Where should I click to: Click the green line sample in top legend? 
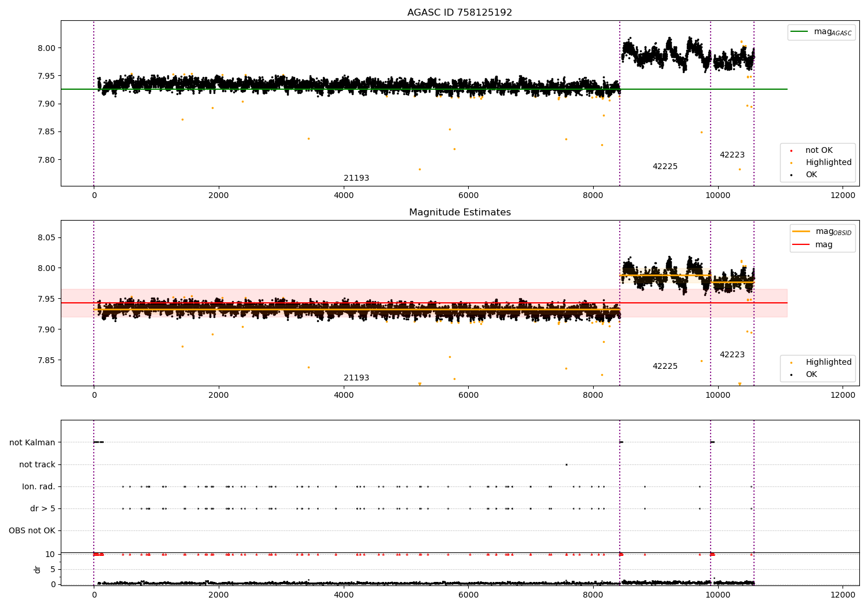coord(800,32)
